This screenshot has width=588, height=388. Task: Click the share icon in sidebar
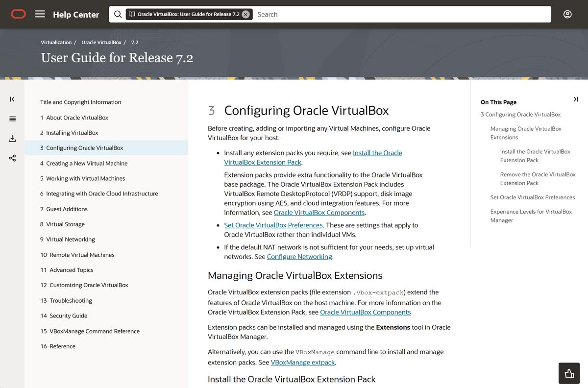12,158
